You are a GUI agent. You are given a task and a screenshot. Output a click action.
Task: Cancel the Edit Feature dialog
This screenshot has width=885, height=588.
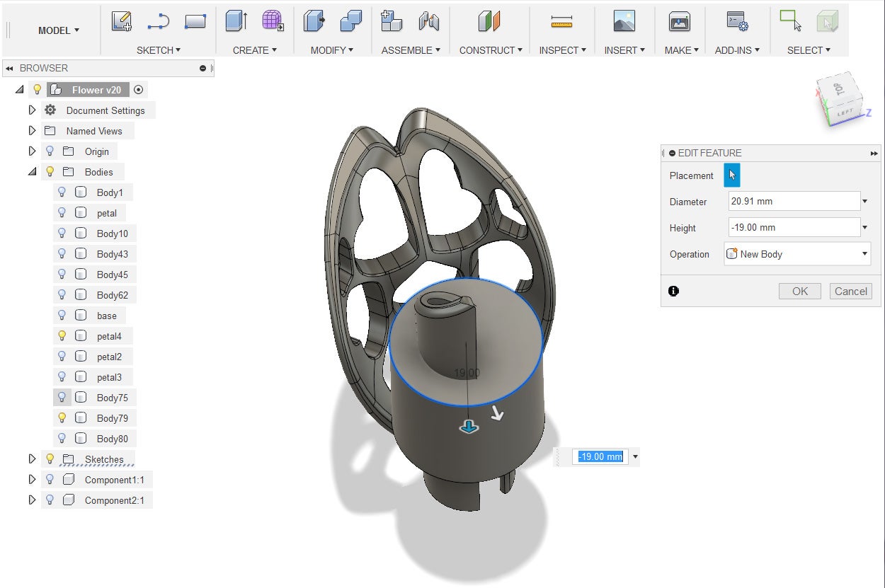[850, 291]
